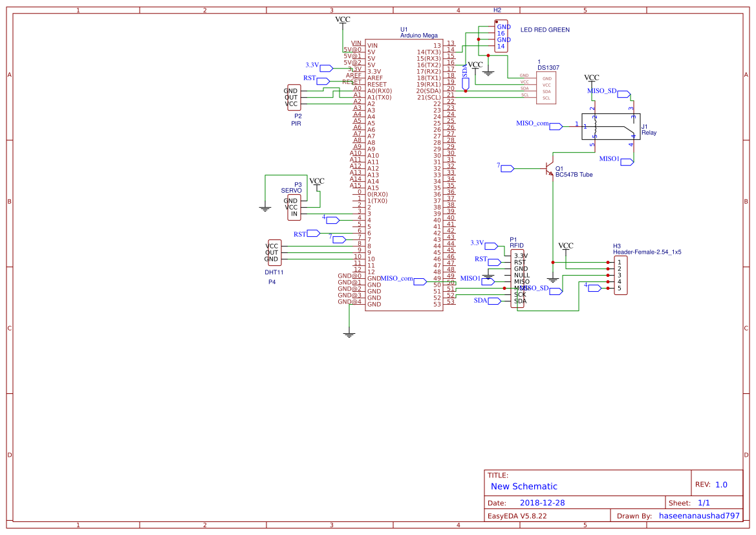
Task: Select the P4 DHT11 connector symbol
Action: pyautogui.click(x=274, y=252)
